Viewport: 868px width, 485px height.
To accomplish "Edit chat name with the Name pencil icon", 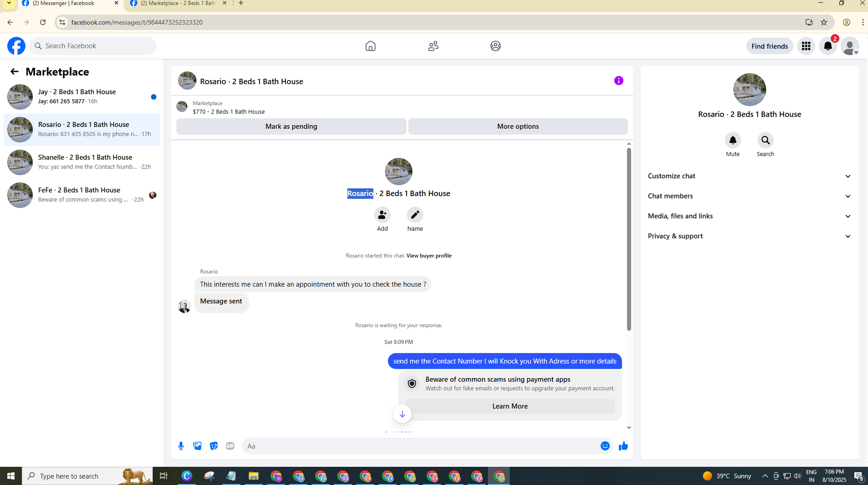I will (415, 215).
